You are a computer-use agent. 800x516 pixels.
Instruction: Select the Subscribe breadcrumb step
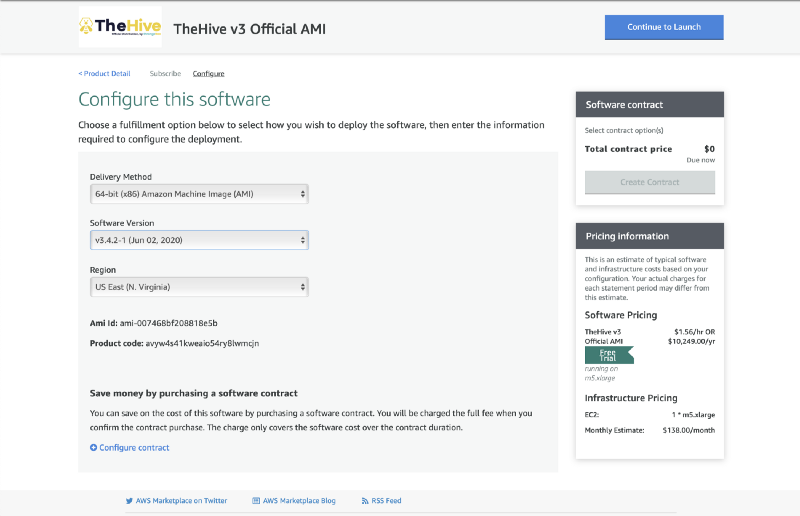pyautogui.click(x=165, y=74)
